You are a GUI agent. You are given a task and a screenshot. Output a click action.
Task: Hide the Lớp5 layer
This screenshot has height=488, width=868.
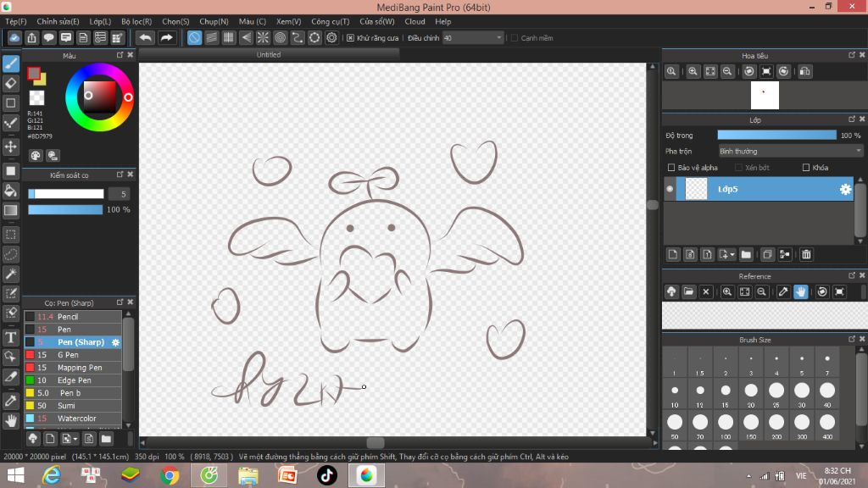(670, 189)
